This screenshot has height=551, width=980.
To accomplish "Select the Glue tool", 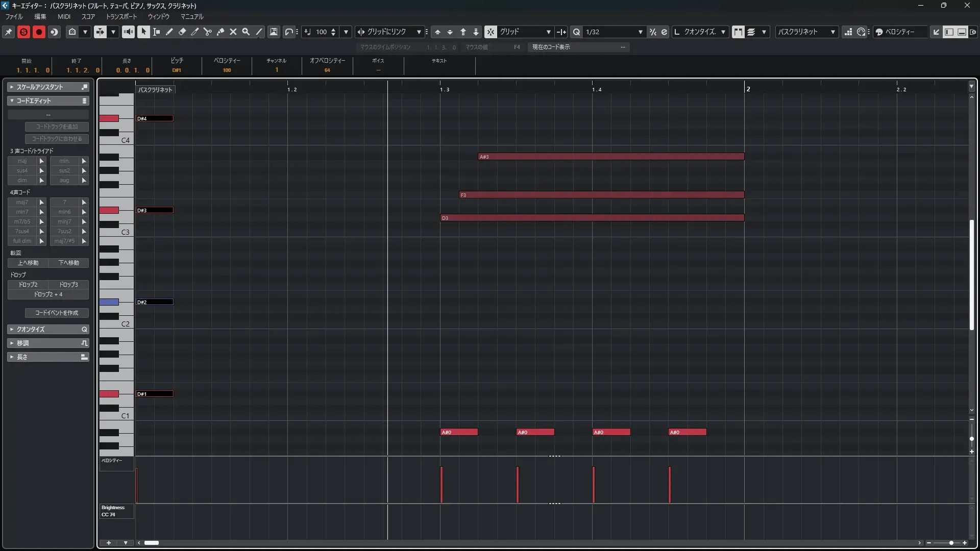I will (220, 32).
